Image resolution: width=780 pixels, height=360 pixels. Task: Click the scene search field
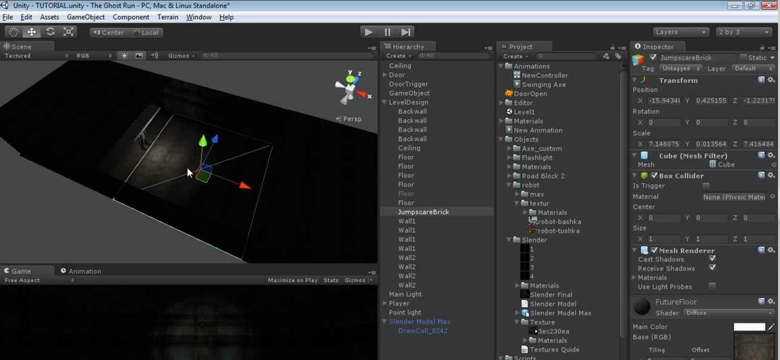click(286, 56)
